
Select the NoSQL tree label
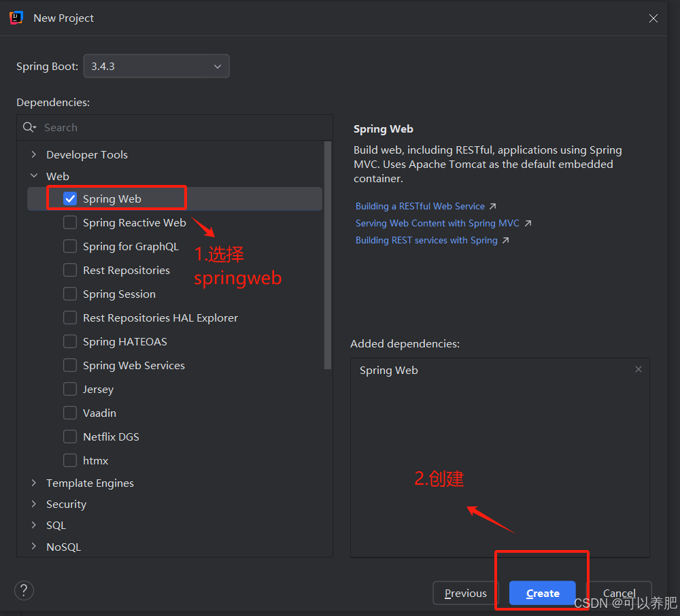click(63, 547)
